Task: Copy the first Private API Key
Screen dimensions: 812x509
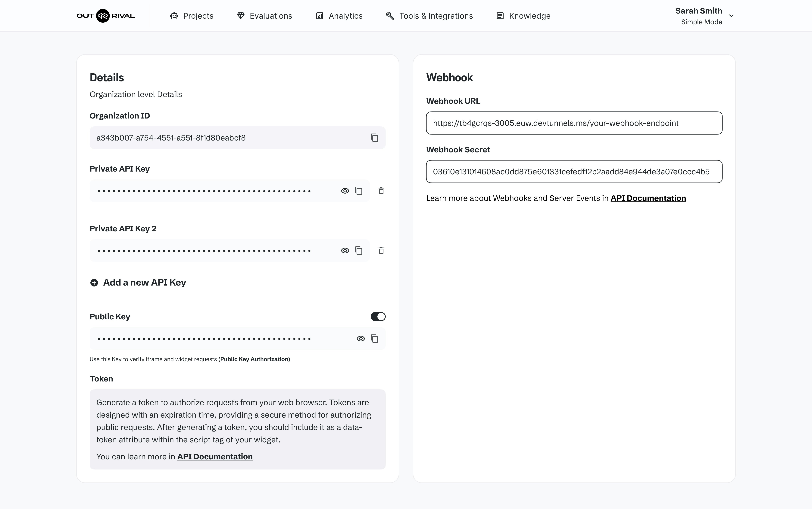Action: [x=359, y=191]
